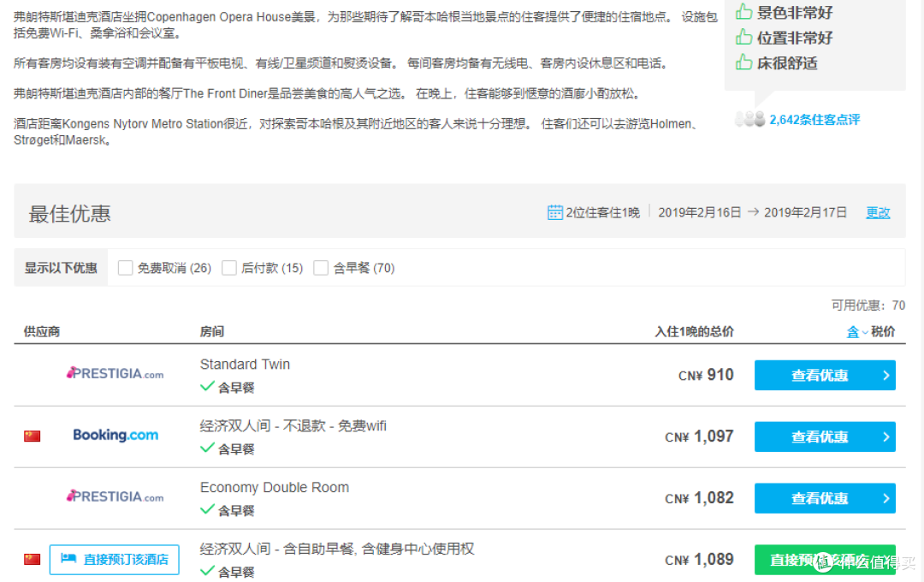
Task: Click the outlined 直接预订该酒店 supplier button
Action: pyautogui.click(x=115, y=560)
